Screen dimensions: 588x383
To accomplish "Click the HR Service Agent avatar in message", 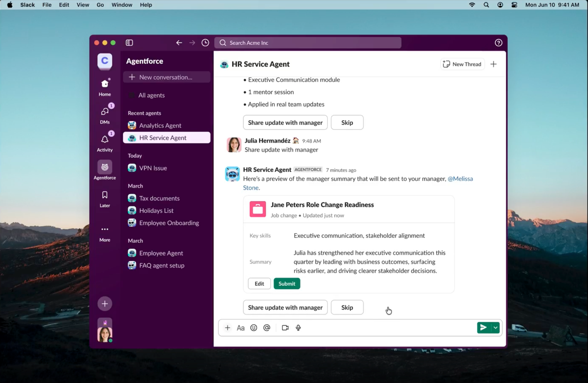I will click(232, 174).
